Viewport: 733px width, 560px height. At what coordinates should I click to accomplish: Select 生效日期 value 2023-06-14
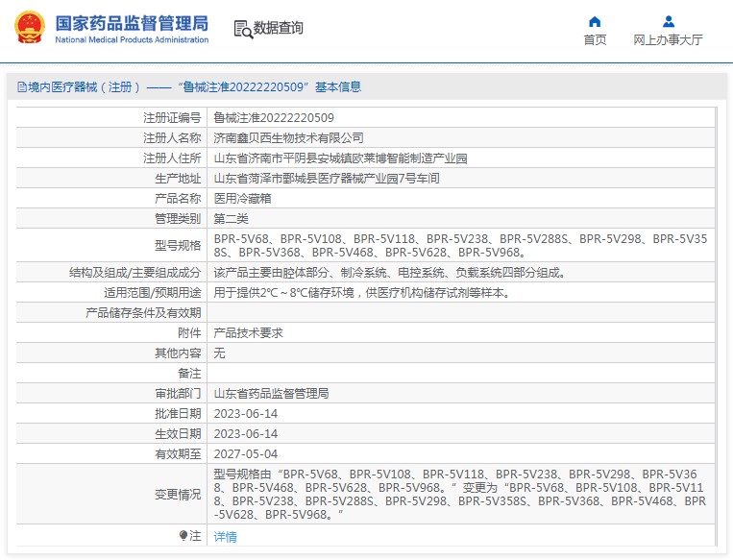tap(245, 434)
